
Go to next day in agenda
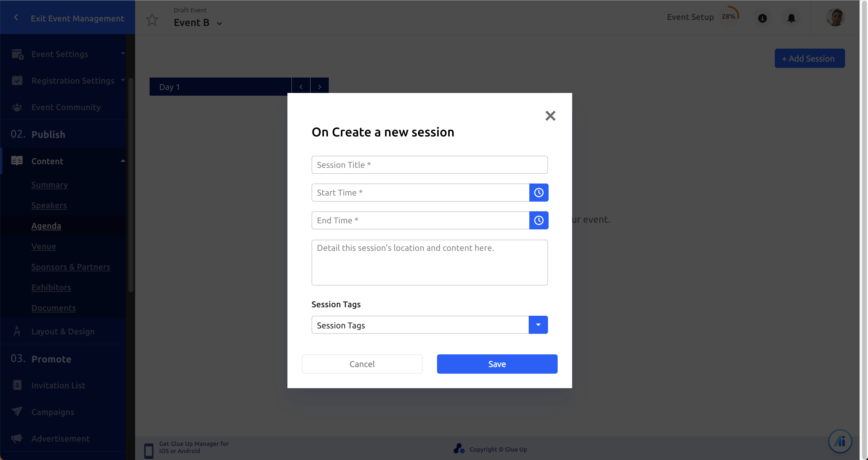(x=319, y=87)
